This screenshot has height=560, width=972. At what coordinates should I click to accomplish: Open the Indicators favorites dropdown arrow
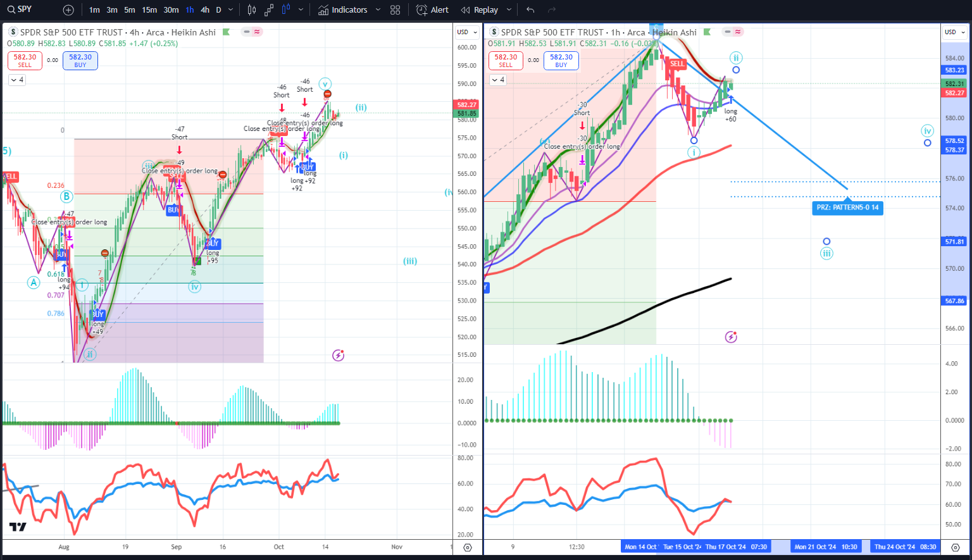378,10
